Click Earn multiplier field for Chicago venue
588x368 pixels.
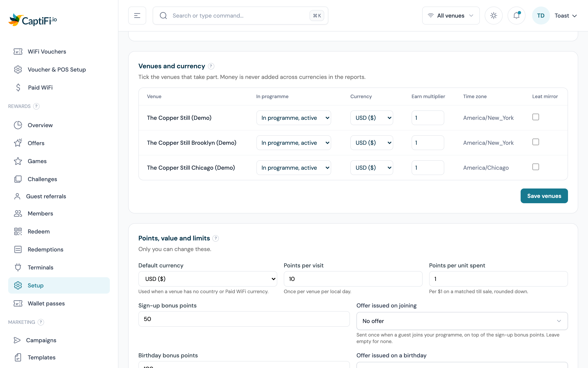coord(428,168)
